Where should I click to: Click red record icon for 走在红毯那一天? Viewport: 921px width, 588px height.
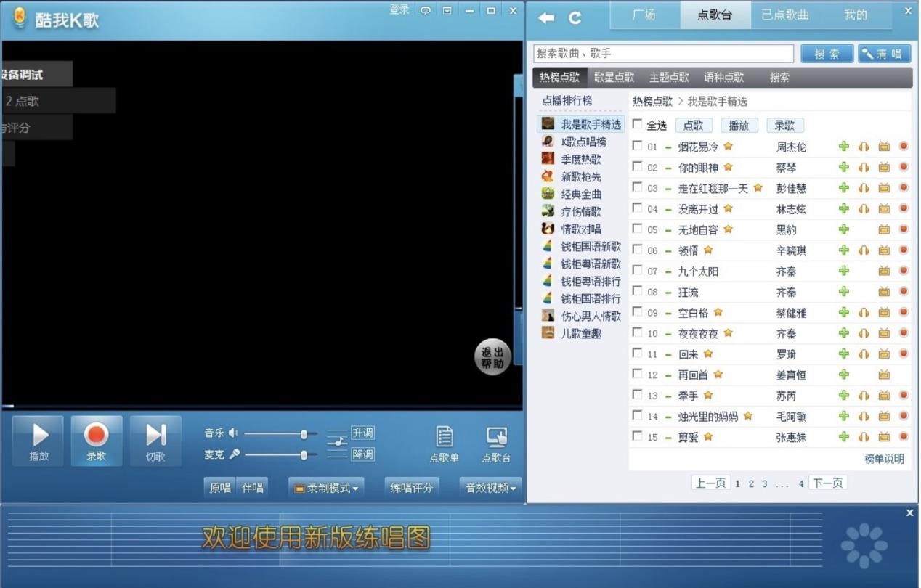pyautogui.click(x=904, y=187)
